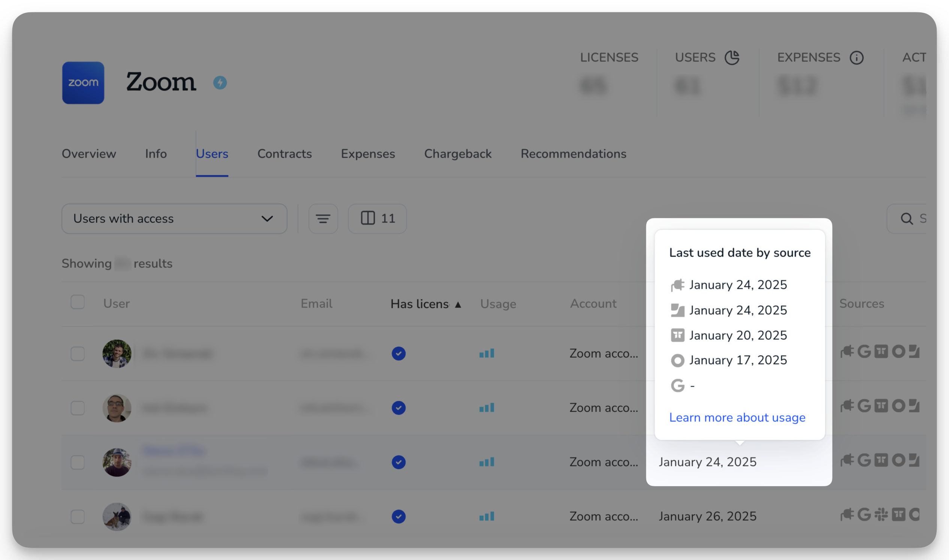The width and height of the screenshot is (949, 560).
Task: Click January 24, 2025 date below the popup
Action: [x=707, y=462]
